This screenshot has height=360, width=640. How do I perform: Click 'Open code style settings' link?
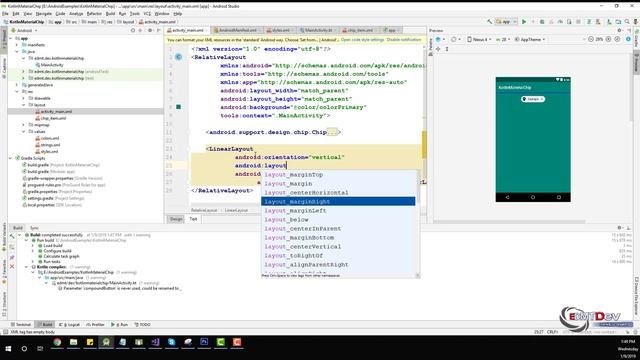click(362, 40)
